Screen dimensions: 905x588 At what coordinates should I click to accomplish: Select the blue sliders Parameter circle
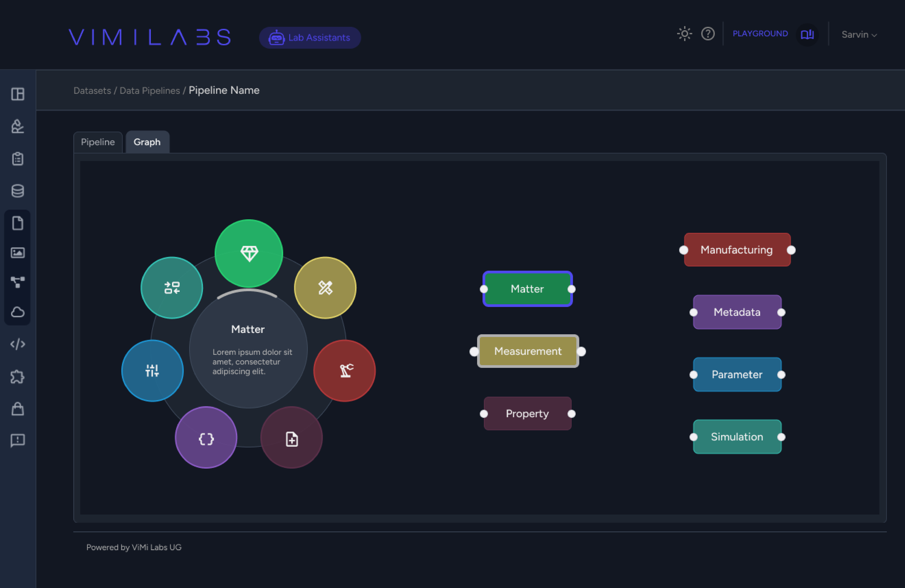(153, 370)
